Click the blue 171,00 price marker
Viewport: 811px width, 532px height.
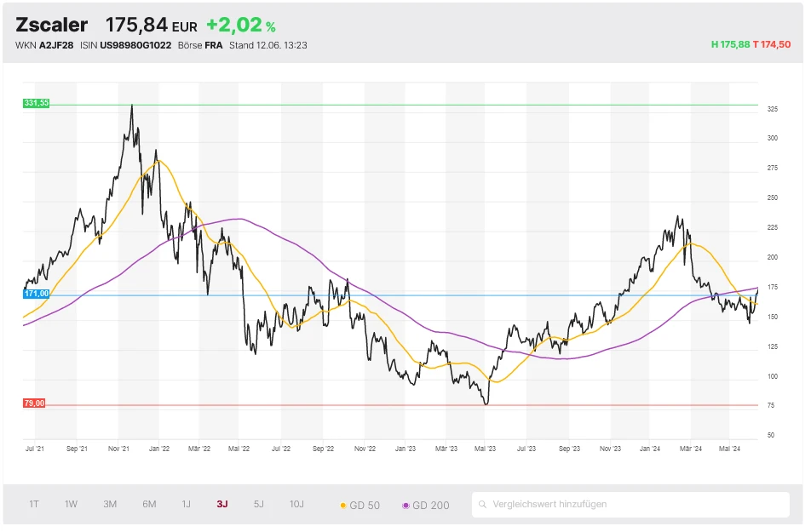37,294
